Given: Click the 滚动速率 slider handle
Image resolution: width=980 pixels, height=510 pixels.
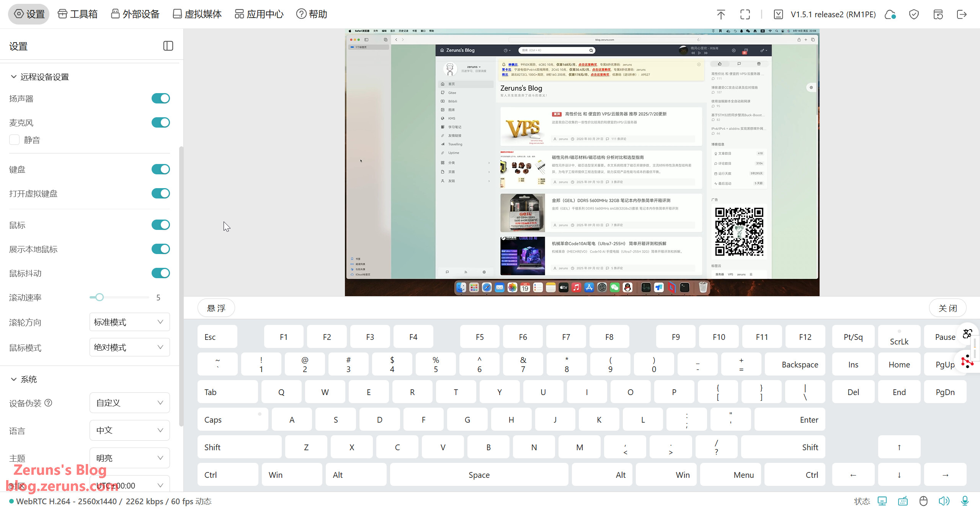Looking at the screenshot, I should click(100, 297).
